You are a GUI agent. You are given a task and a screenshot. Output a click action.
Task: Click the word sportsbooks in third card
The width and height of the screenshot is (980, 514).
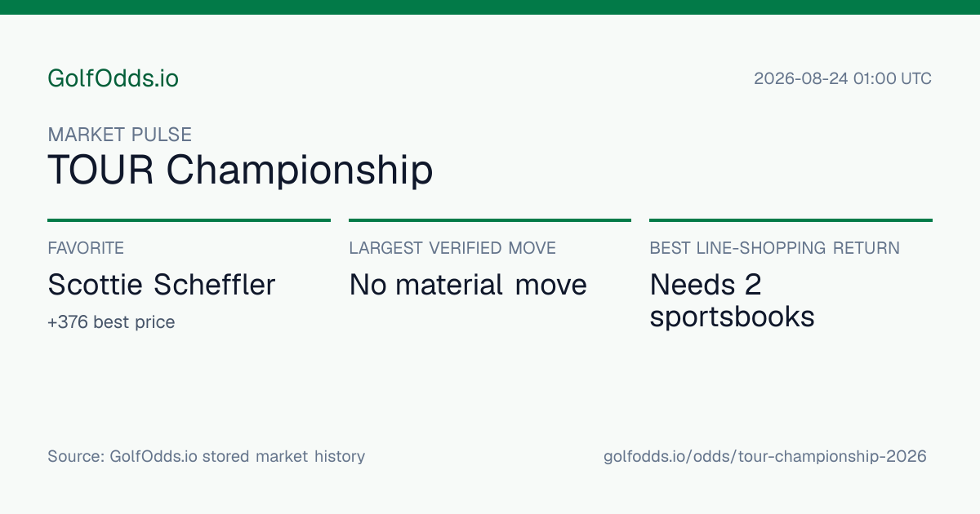(x=733, y=317)
